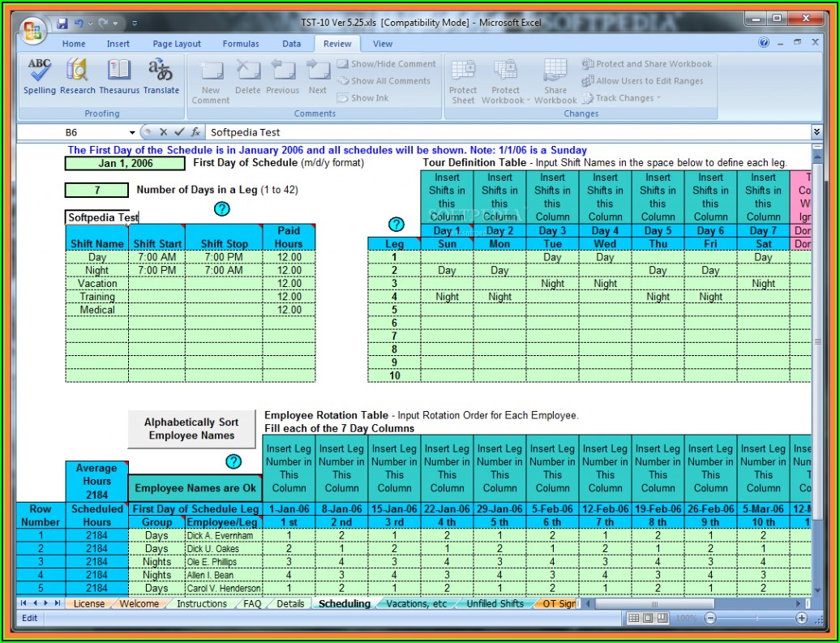Click the Insert Function fx icon

coord(196,132)
